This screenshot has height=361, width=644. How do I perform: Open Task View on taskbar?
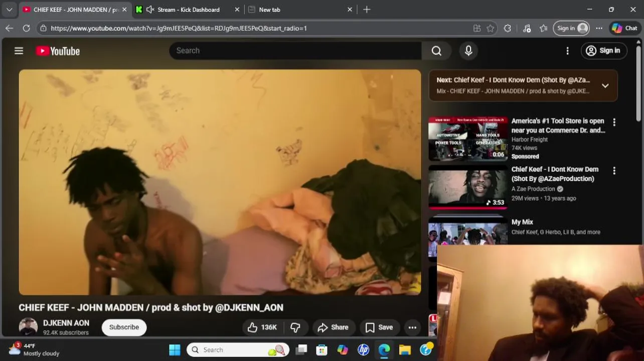(301, 350)
